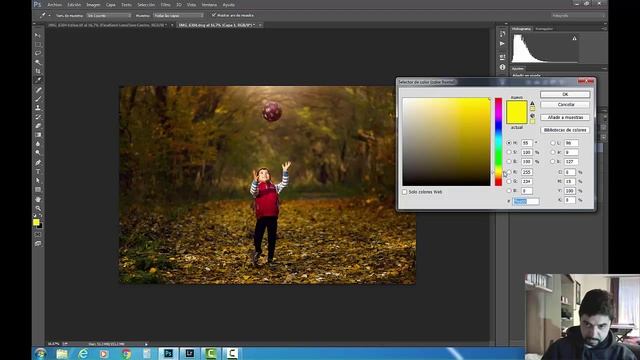Toggle Quick Mask mode icon
640x360 pixels.
[38, 235]
